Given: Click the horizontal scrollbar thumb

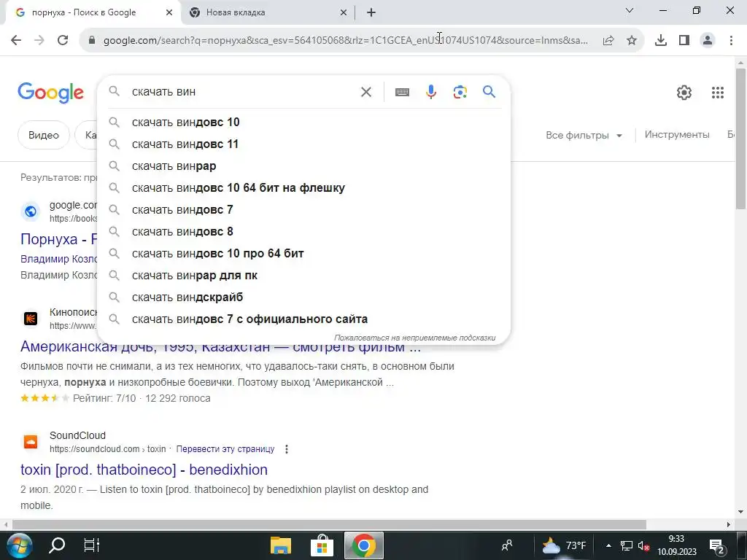Looking at the screenshot, I should (x=329, y=524).
